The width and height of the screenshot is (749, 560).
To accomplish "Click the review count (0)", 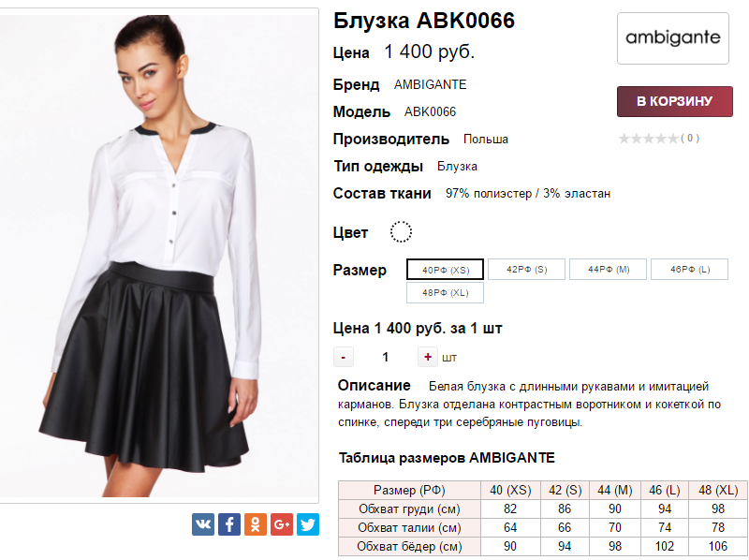I will click(690, 138).
